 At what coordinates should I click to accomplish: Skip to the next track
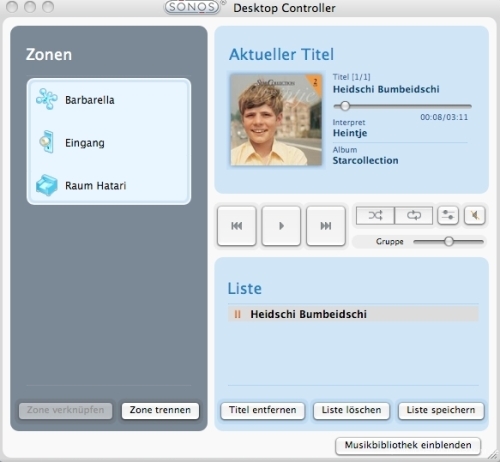326,226
